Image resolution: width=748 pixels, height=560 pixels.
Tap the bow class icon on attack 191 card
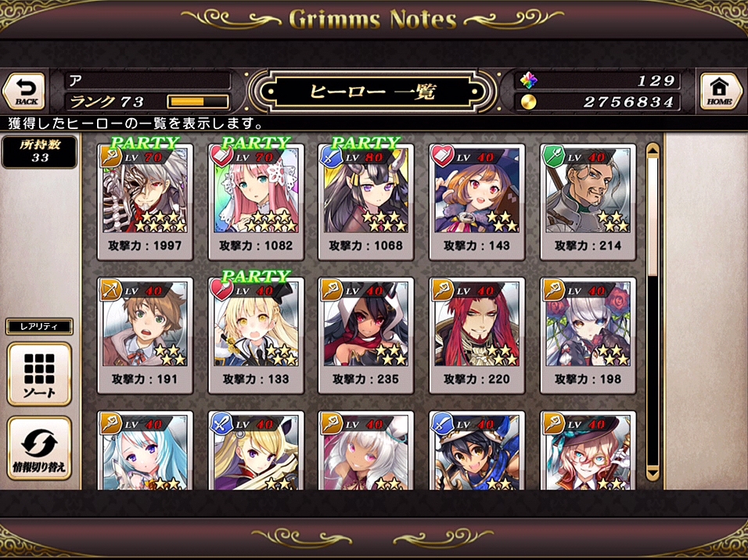110,290
